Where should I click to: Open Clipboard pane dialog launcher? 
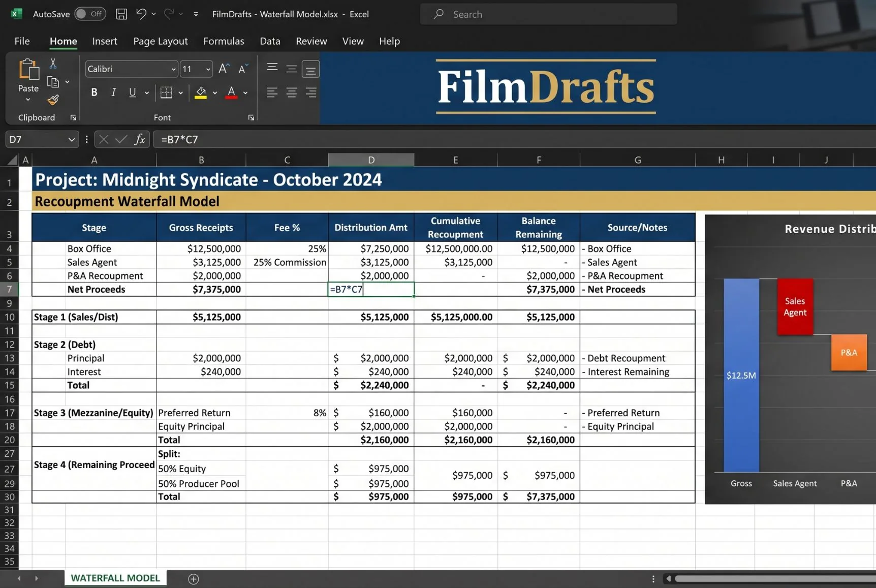click(x=73, y=117)
